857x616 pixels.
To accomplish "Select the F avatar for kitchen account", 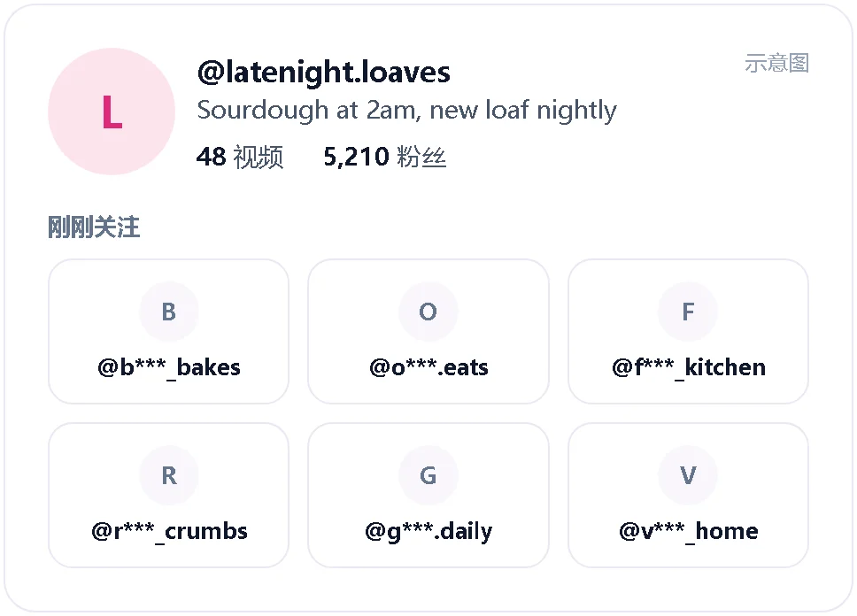I will coord(688,312).
